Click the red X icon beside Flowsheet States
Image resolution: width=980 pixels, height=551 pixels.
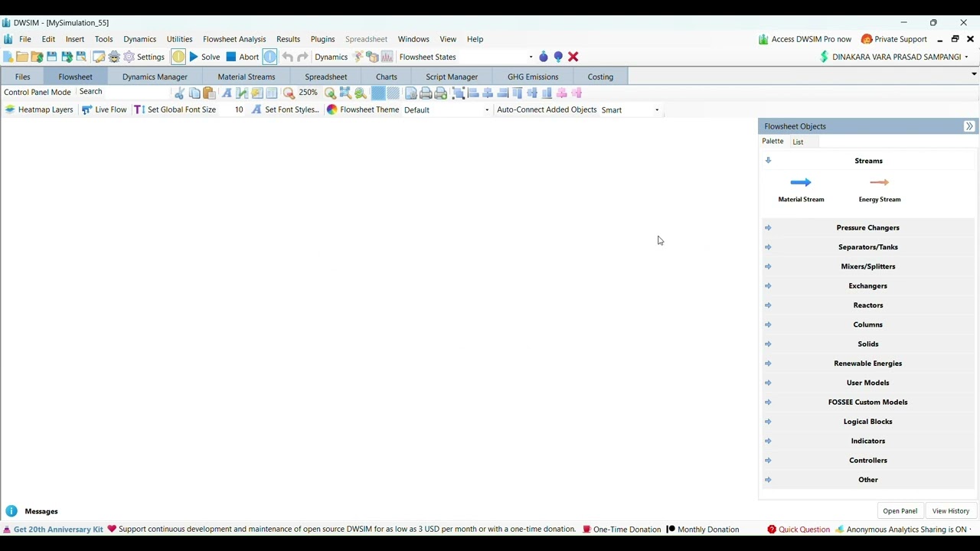(573, 57)
